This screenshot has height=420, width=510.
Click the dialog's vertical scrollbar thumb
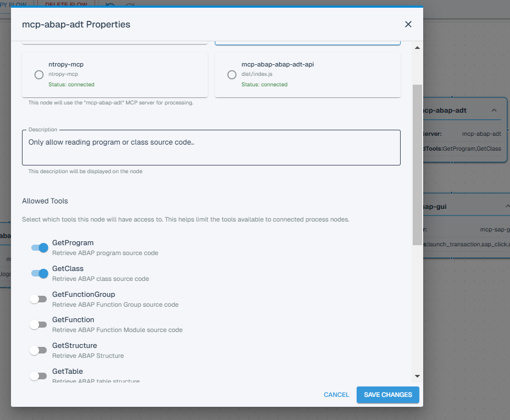point(417,165)
